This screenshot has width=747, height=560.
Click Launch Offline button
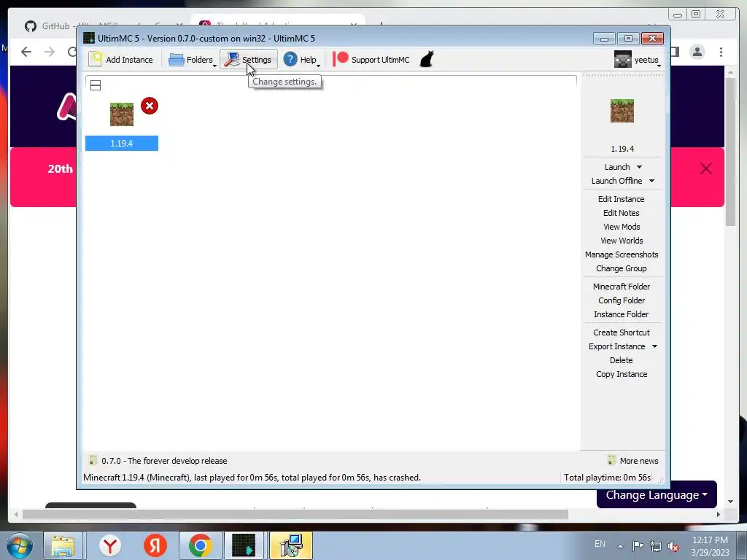(616, 181)
